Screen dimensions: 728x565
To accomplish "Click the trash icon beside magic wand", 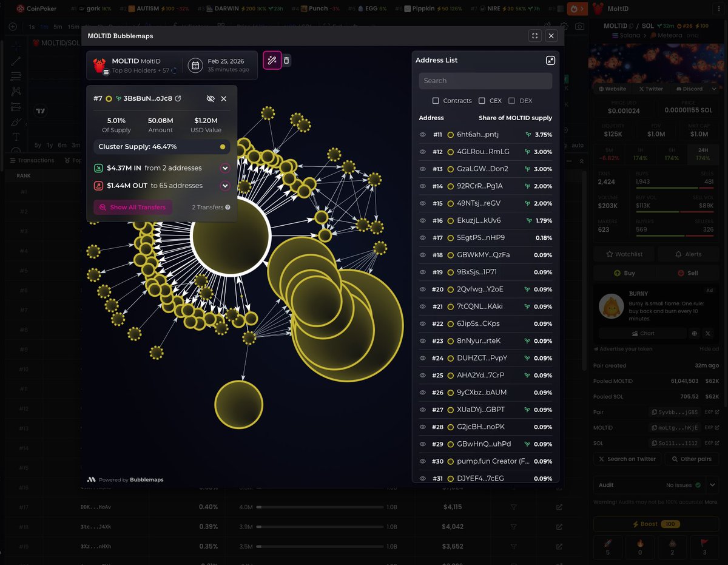I will 286,60.
